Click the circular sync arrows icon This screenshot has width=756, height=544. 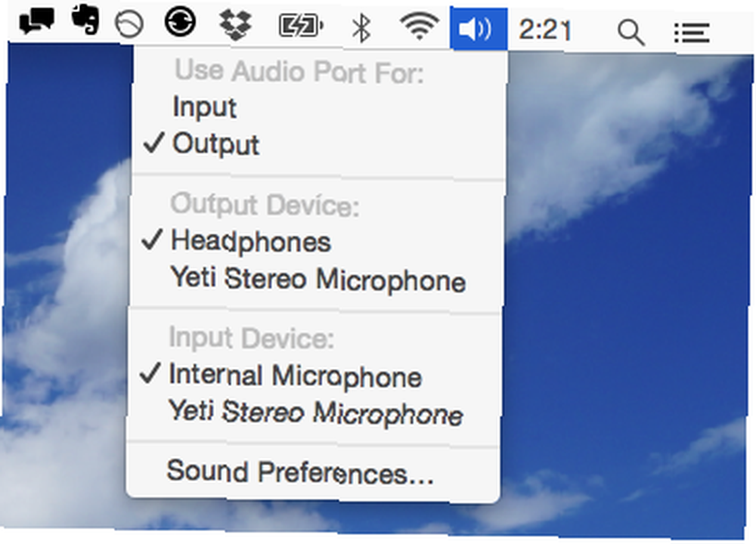pos(180,22)
